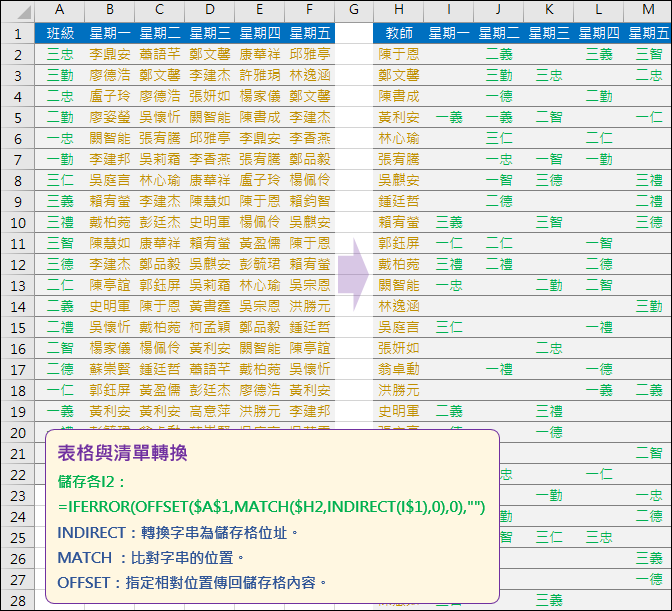Click 二忠 in row 16 column K
Image resolution: width=672 pixels, height=611 pixels.
click(549, 348)
